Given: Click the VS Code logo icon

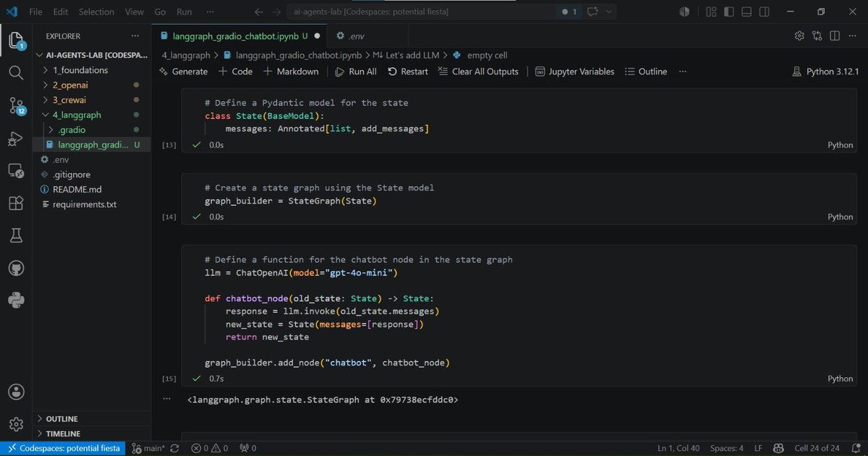Looking at the screenshot, I should pos(12,12).
